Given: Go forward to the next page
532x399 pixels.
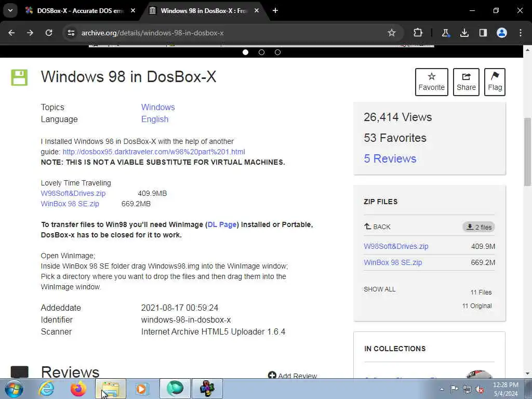Looking at the screenshot, I should tap(30, 33).
